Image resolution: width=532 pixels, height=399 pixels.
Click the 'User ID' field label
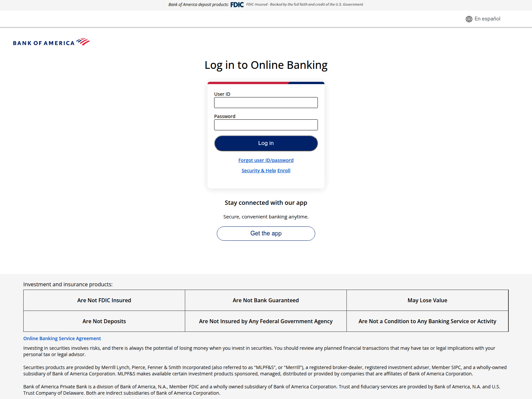point(222,94)
